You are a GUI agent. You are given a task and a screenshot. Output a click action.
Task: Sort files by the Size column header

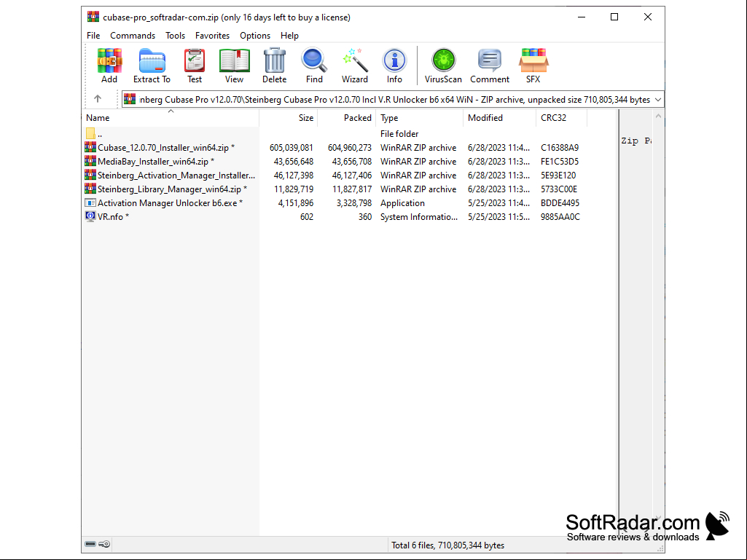click(288, 118)
